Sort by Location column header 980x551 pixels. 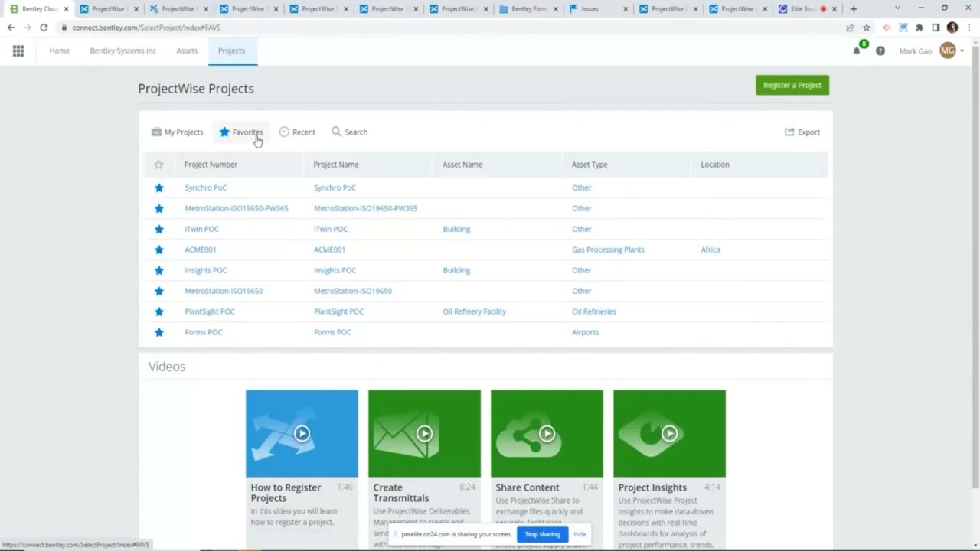coord(715,165)
